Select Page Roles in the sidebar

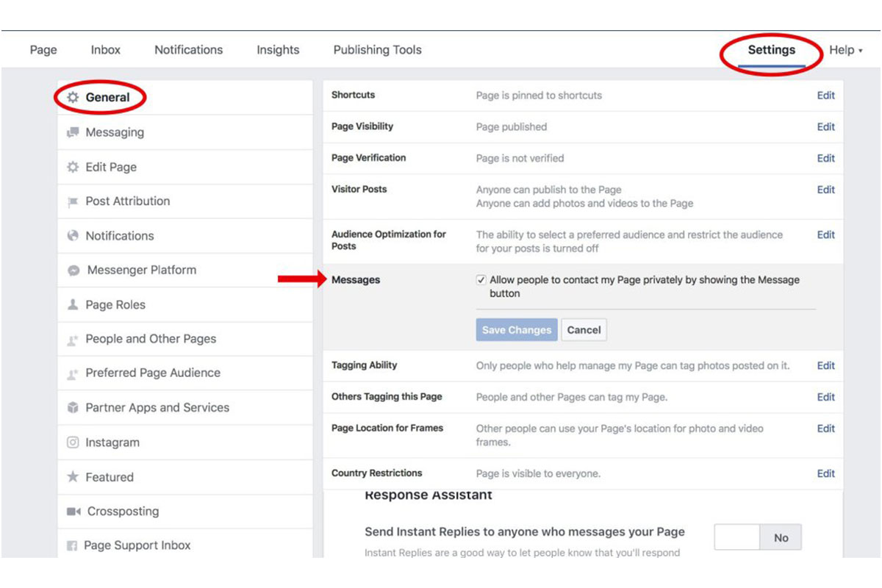pyautogui.click(x=115, y=305)
